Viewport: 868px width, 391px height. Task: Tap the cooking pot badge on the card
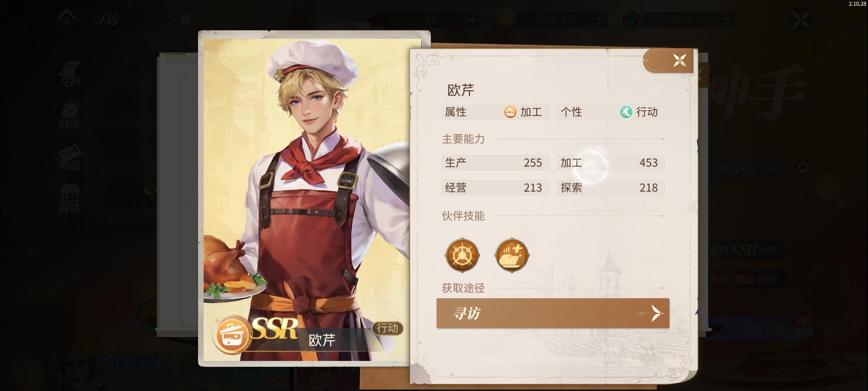point(232,335)
